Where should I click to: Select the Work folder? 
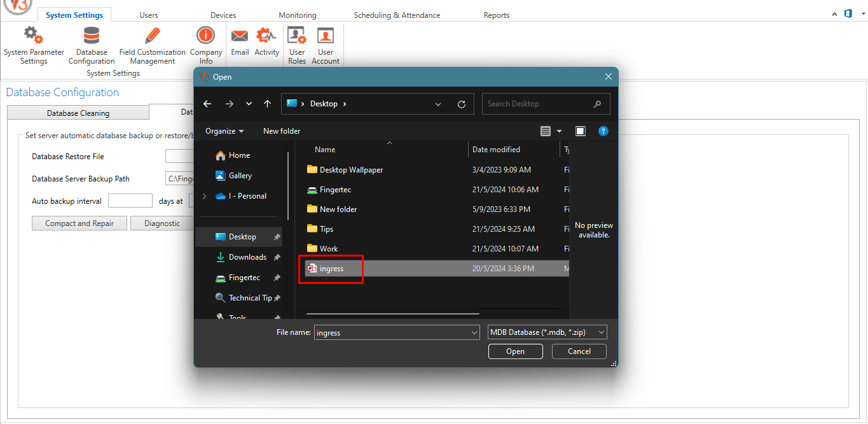322,249
